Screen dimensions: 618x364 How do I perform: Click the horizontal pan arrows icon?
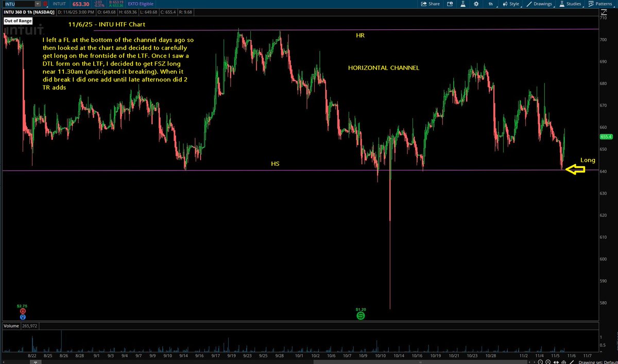556,361
